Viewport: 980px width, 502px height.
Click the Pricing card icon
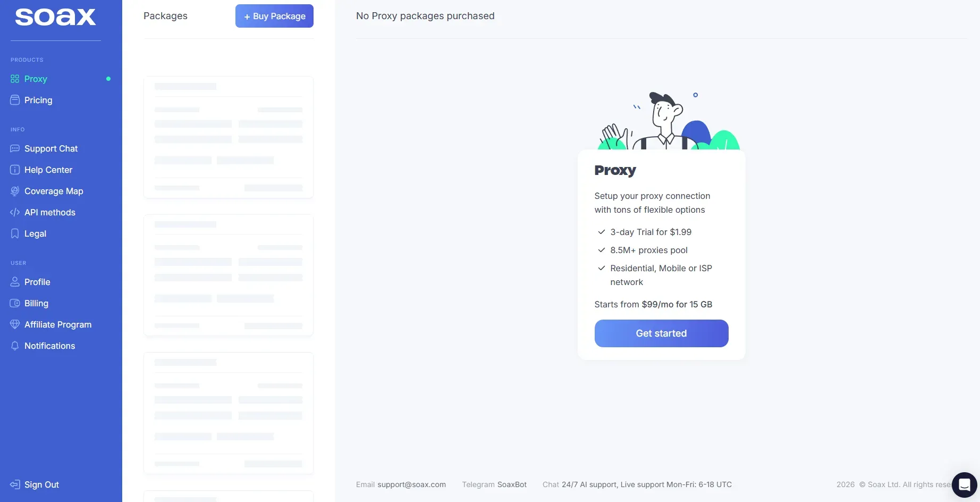[x=15, y=101]
